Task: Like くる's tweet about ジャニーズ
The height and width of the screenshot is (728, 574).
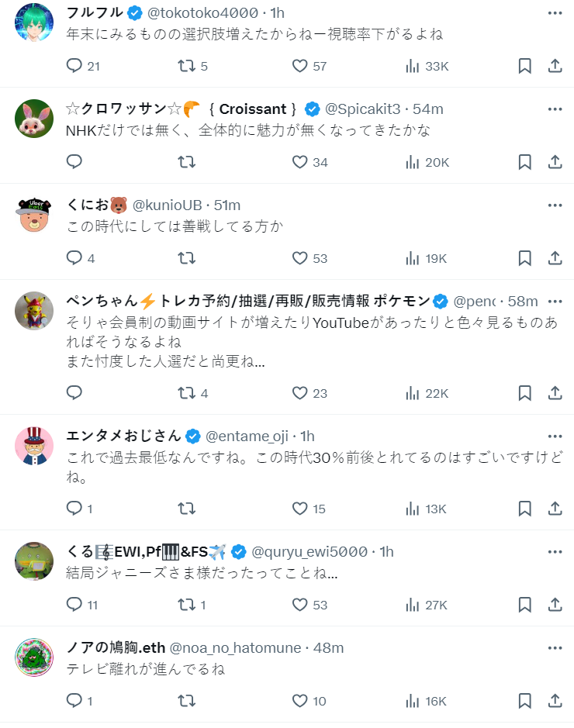Action: pos(300,605)
